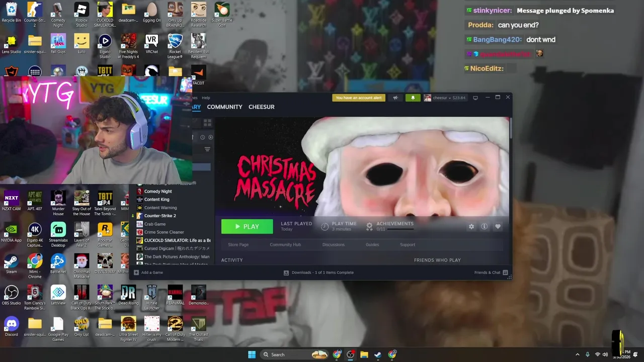Open the CHEESUR profile tab in Steam
The width and height of the screenshot is (644, 362).
point(262,107)
